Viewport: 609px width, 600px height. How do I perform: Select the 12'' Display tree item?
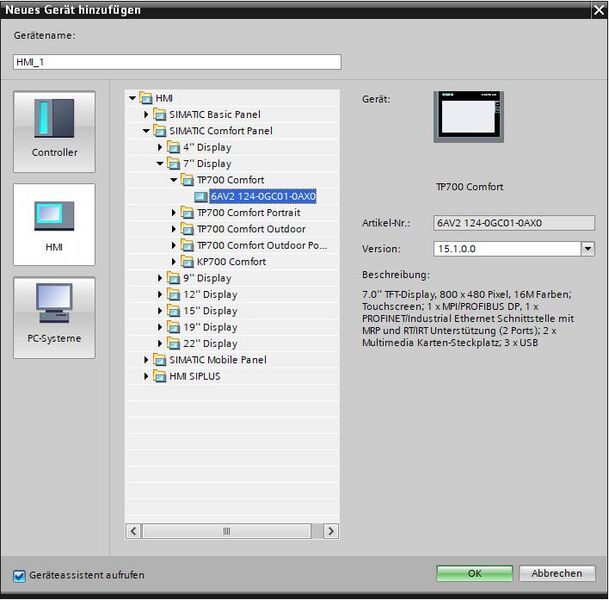coord(210,295)
